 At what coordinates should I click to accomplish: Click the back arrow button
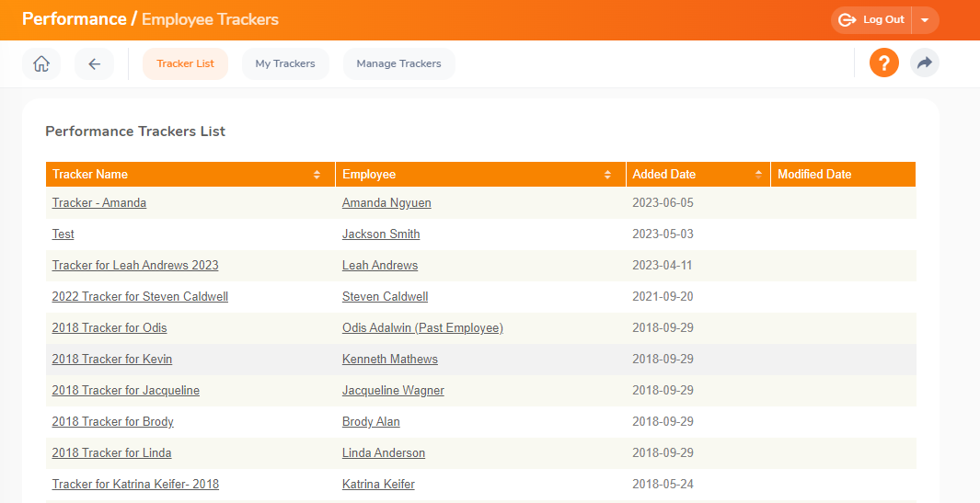pyautogui.click(x=95, y=63)
